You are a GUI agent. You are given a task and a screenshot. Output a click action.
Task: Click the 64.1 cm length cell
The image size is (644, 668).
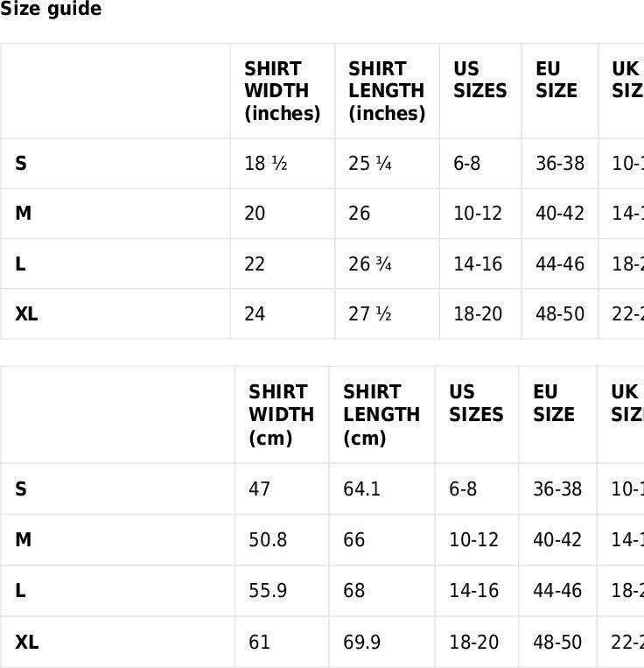click(361, 489)
